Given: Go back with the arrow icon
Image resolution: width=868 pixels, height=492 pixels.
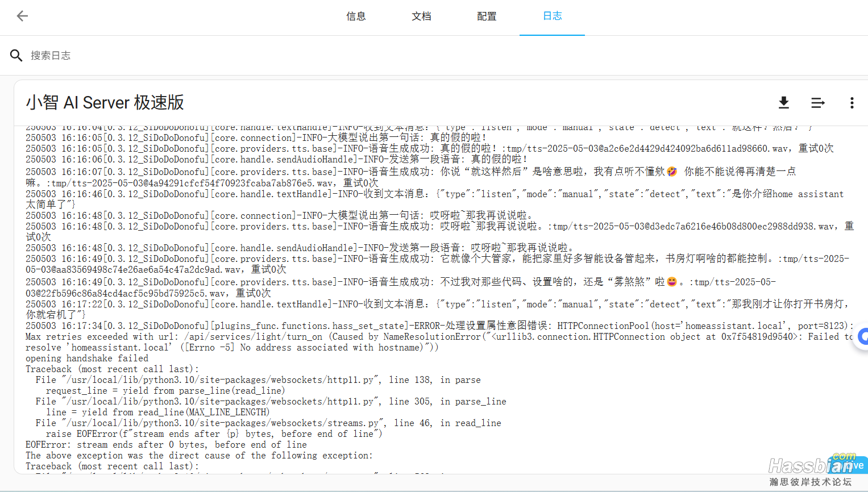Looking at the screenshot, I should (22, 16).
